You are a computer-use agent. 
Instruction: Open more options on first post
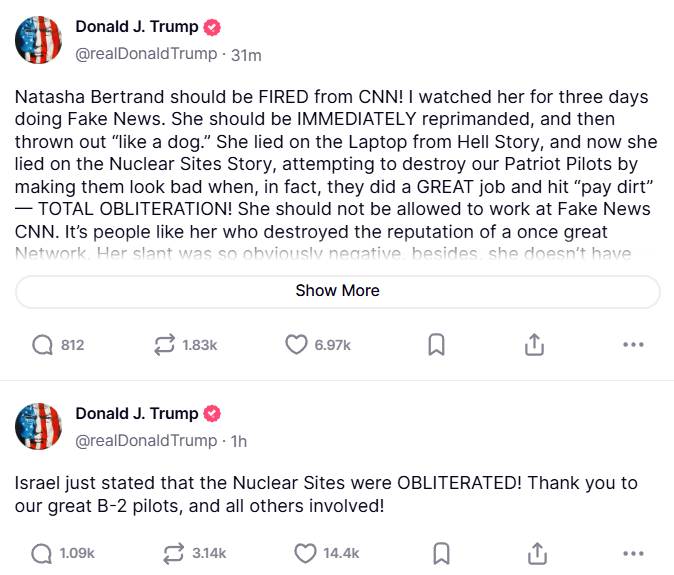633,345
